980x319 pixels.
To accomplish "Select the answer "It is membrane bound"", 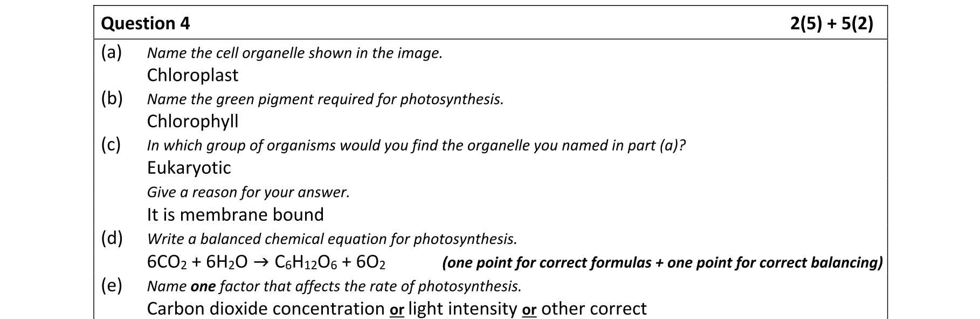I will point(235,215).
